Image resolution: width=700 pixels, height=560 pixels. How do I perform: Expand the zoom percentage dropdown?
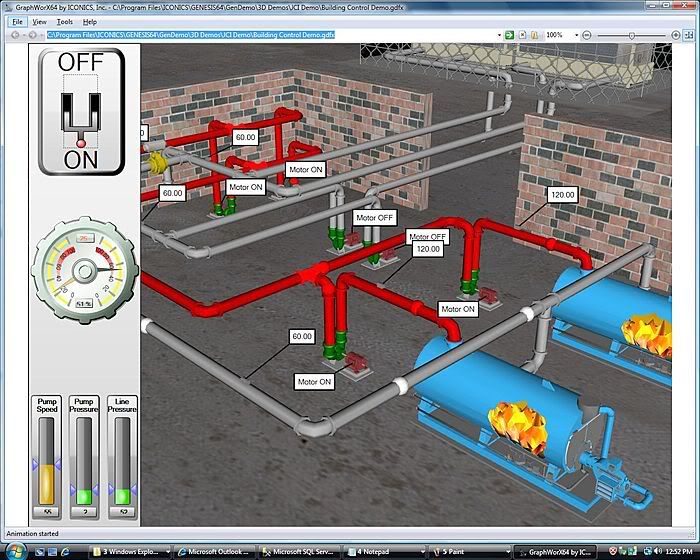[x=576, y=35]
